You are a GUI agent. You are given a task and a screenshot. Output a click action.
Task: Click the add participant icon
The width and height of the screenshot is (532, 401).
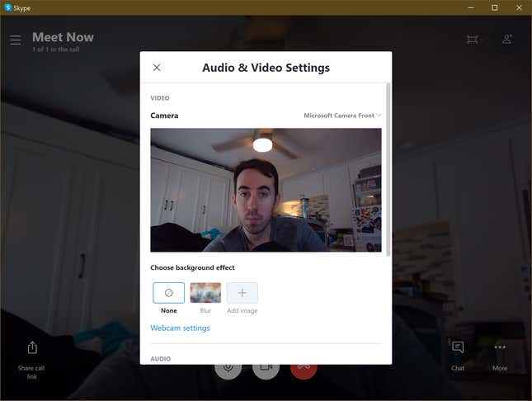coord(507,39)
